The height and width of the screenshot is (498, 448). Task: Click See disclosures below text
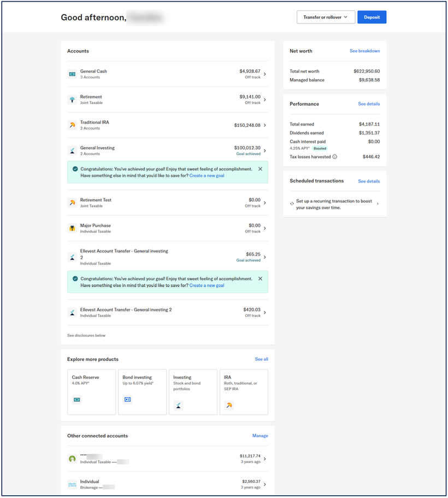[86, 336]
